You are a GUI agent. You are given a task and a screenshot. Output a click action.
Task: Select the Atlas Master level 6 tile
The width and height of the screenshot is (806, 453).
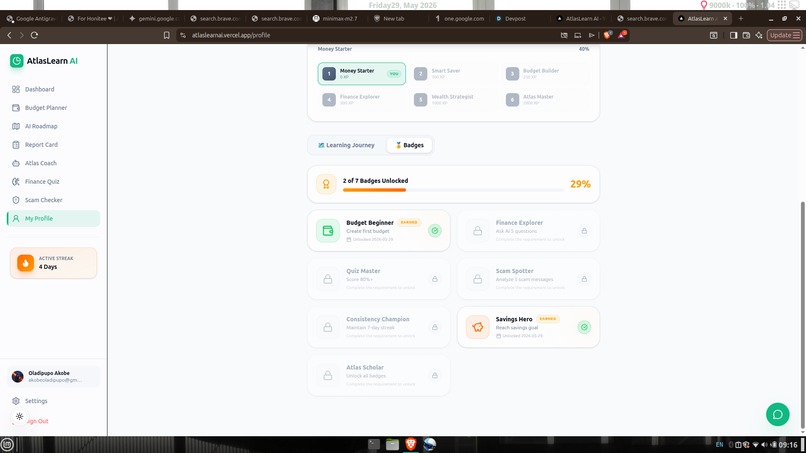pyautogui.click(x=545, y=99)
